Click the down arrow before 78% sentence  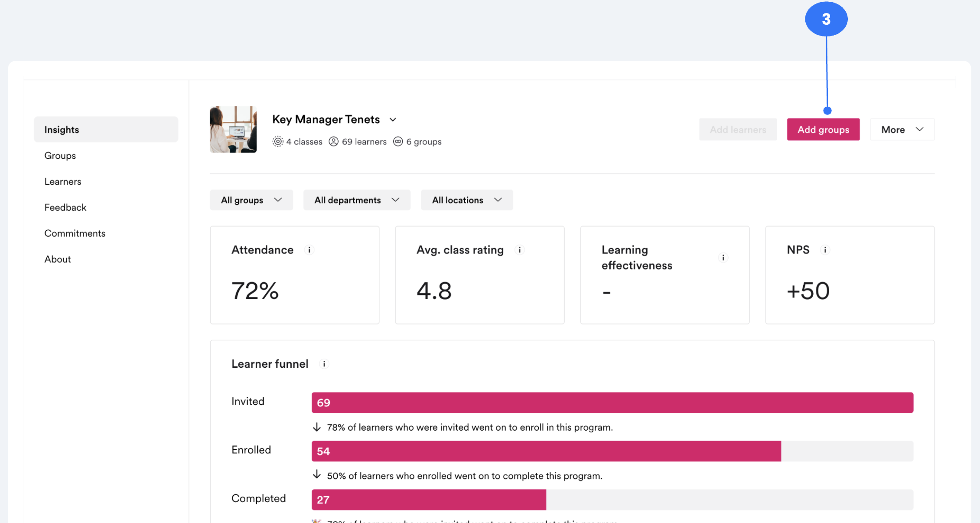point(317,427)
